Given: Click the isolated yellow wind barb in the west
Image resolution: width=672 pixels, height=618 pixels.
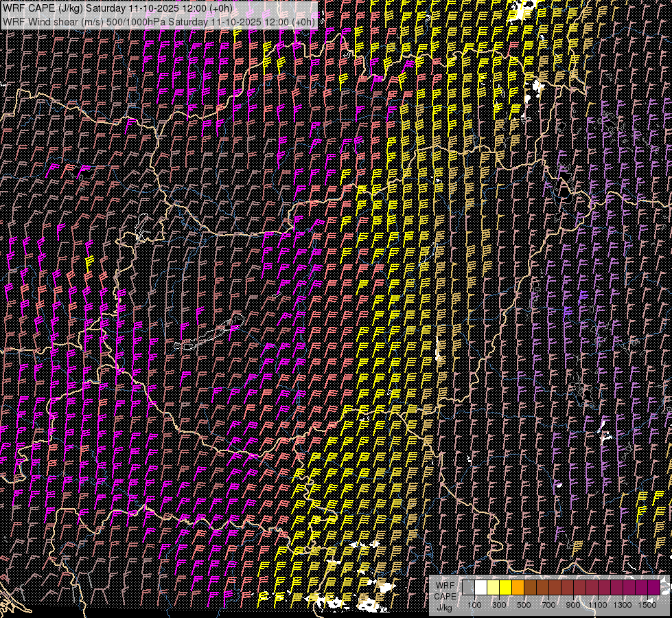Looking at the screenshot, I should click(88, 262).
